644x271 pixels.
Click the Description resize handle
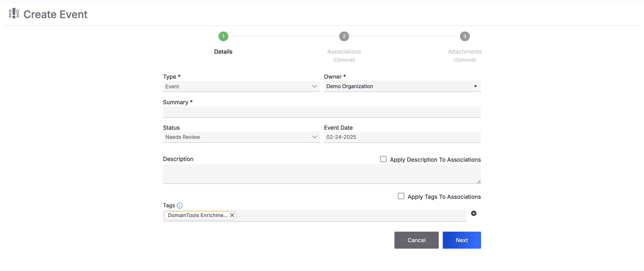[x=479, y=182]
